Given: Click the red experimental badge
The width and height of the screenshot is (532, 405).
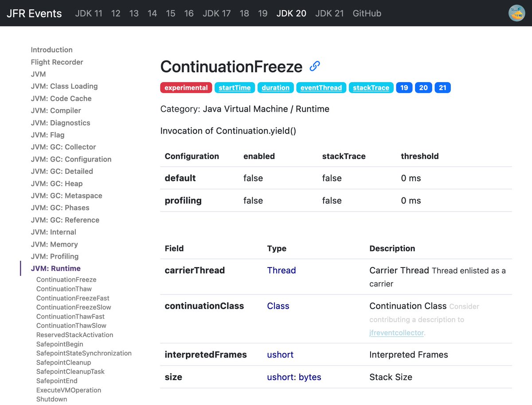Looking at the screenshot, I should pyautogui.click(x=186, y=88).
